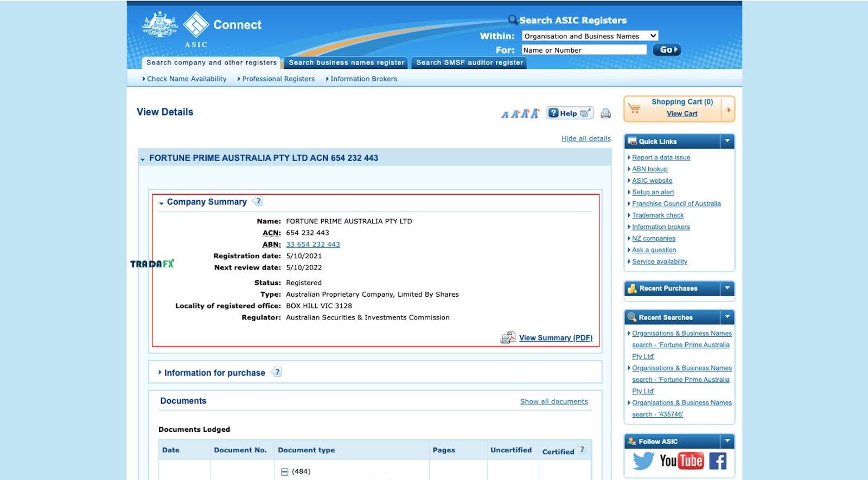Open Check Name Availability menu item
868x480 pixels.
tap(187, 79)
